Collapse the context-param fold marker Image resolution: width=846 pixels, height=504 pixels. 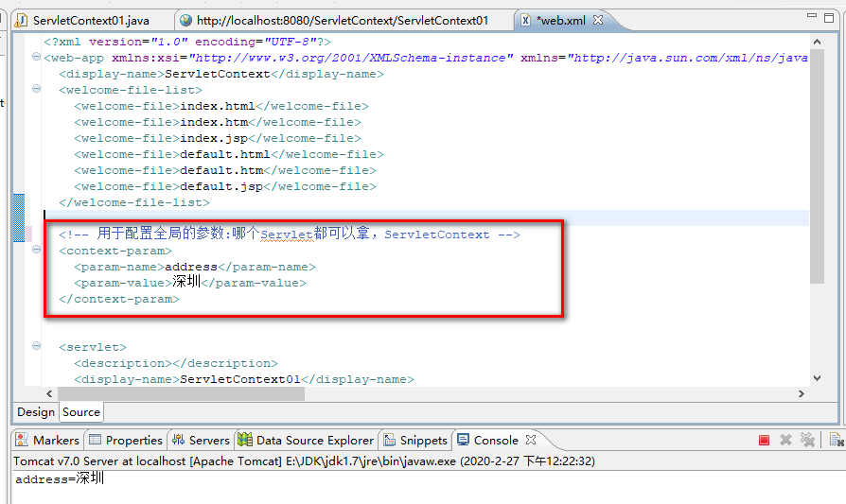[36, 250]
